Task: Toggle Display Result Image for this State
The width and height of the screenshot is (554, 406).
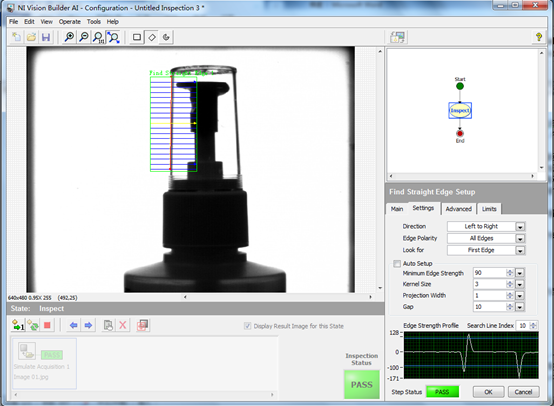Action: pyautogui.click(x=248, y=326)
